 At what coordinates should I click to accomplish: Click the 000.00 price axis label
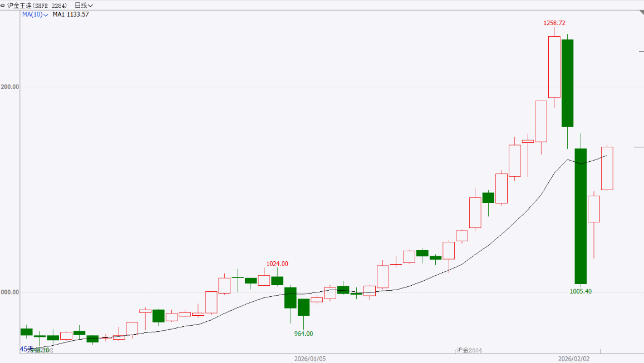10,292
